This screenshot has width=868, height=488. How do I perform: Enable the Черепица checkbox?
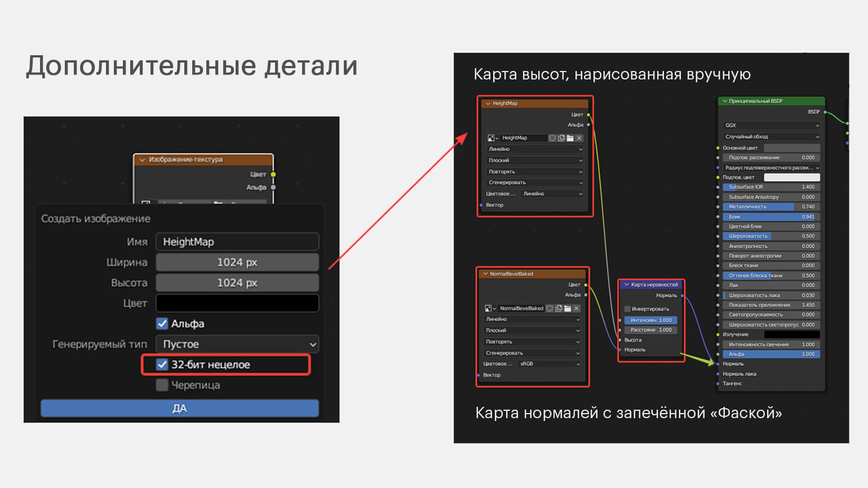(162, 385)
